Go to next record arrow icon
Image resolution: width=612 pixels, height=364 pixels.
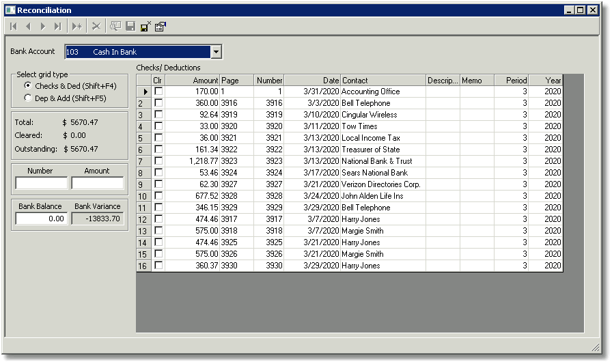click(42, 27)
